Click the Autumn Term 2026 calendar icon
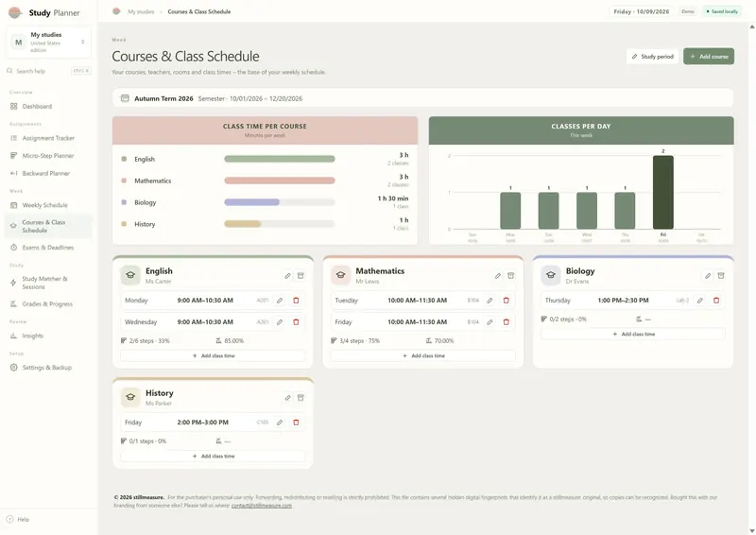The height and width of the screenshot is (535, 756). pyautogui.click(x=125, y=98)
